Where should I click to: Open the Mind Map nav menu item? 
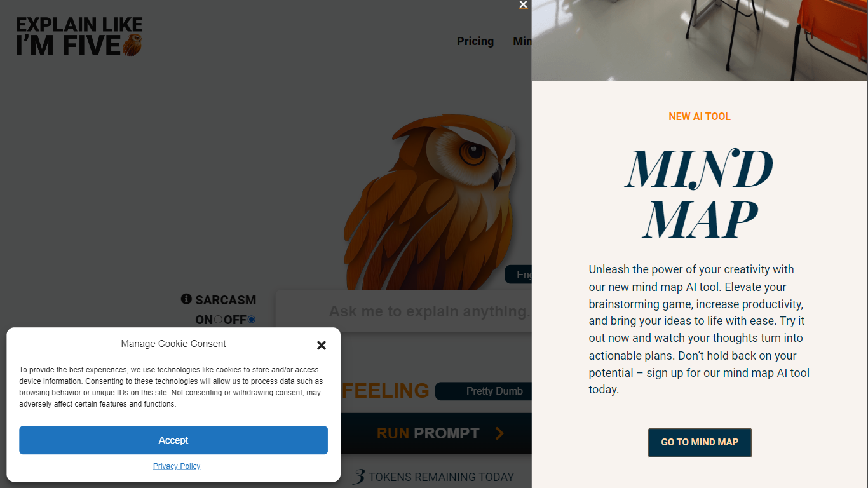pos(522,41)
